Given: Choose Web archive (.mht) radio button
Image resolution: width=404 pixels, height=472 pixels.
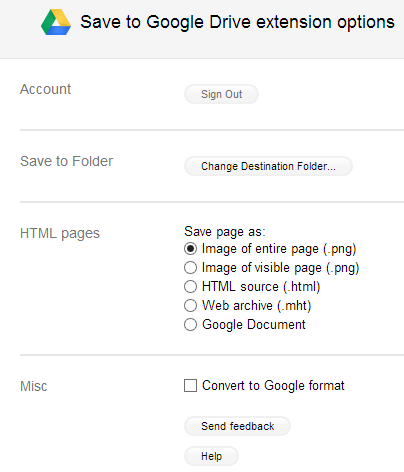Looking at the screenshot, I should (x=190, y=305).
